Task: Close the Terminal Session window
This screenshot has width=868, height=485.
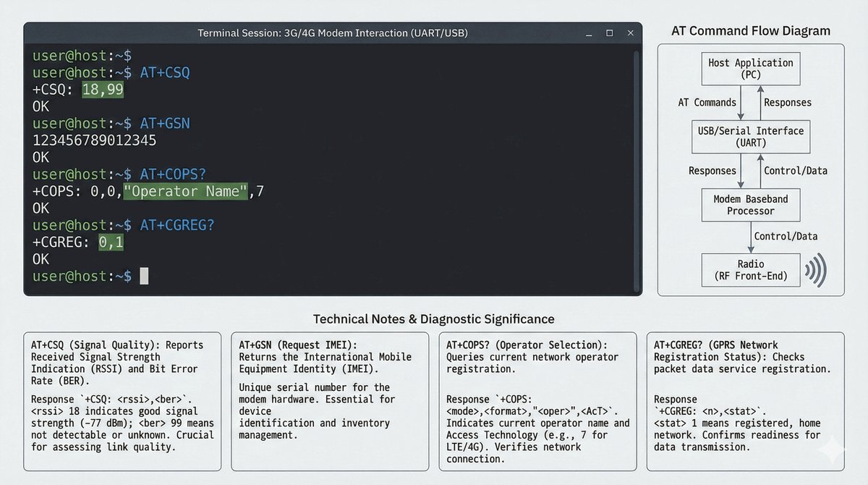Action: (630, 33)
